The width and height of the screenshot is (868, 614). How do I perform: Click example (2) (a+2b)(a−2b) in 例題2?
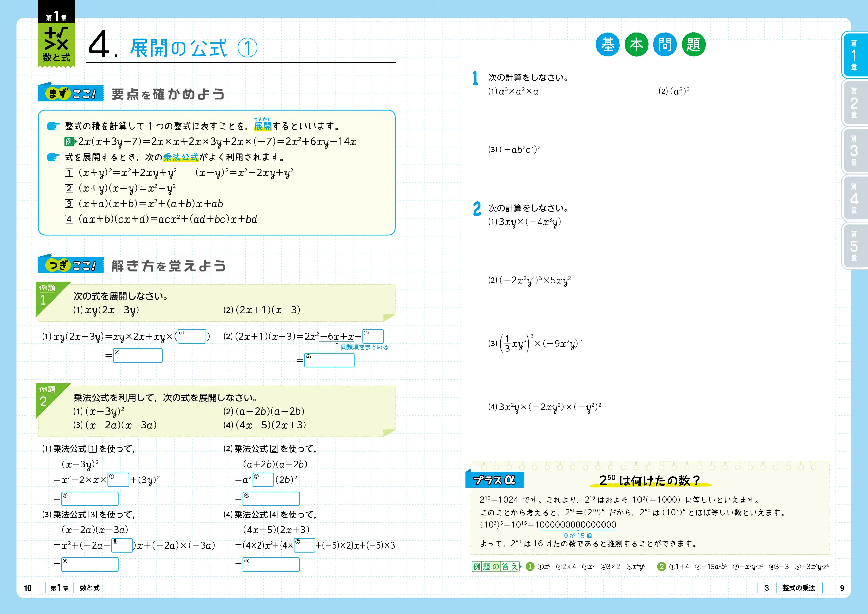click(264, 411)
